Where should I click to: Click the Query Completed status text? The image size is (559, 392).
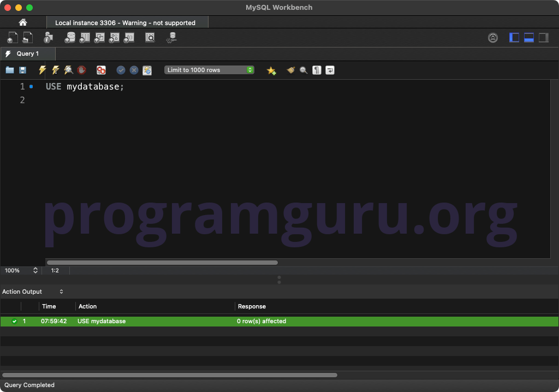click(29, 385)
